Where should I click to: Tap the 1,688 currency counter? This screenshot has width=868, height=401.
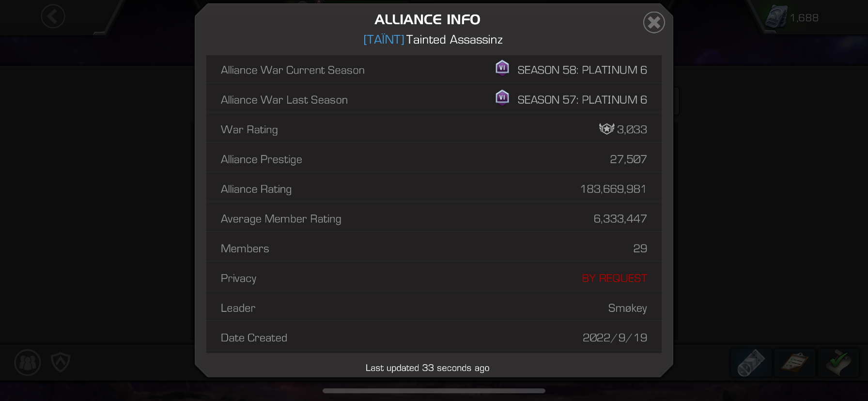(x=792, y=17)
